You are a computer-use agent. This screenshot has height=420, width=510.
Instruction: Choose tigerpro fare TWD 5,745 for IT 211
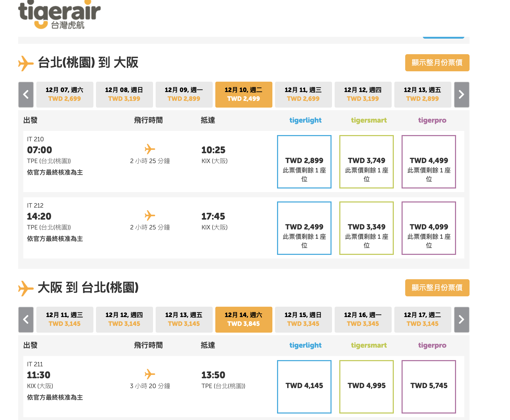pyautogui.click(x=429, y=387)
